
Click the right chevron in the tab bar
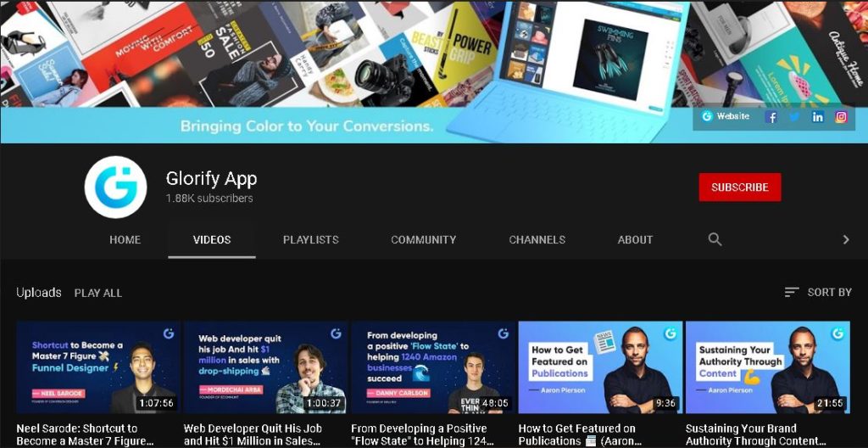845,239
